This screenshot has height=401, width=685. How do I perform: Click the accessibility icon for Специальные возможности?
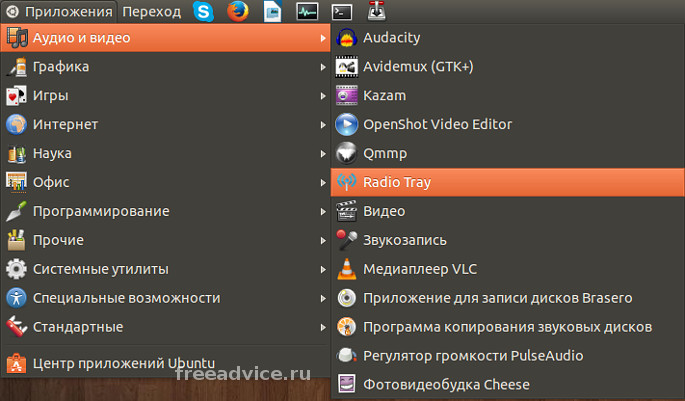[x=17, y=298]
